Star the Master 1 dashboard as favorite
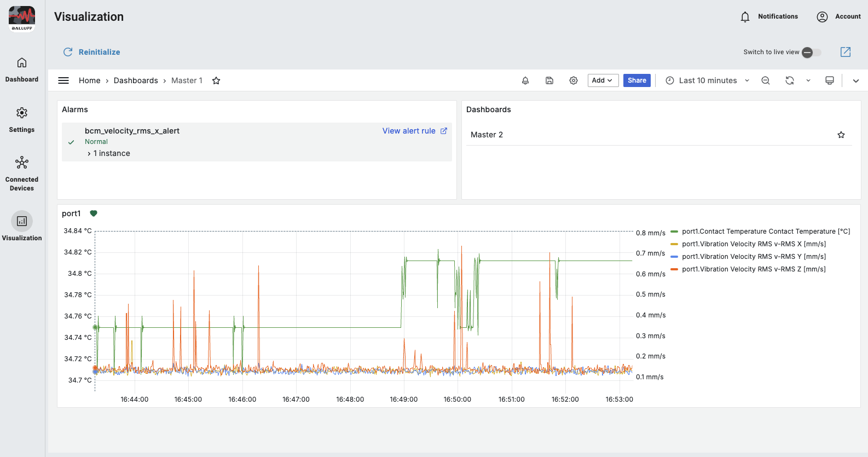Screen dimensions: 868x457 click(x=216, y=80)
